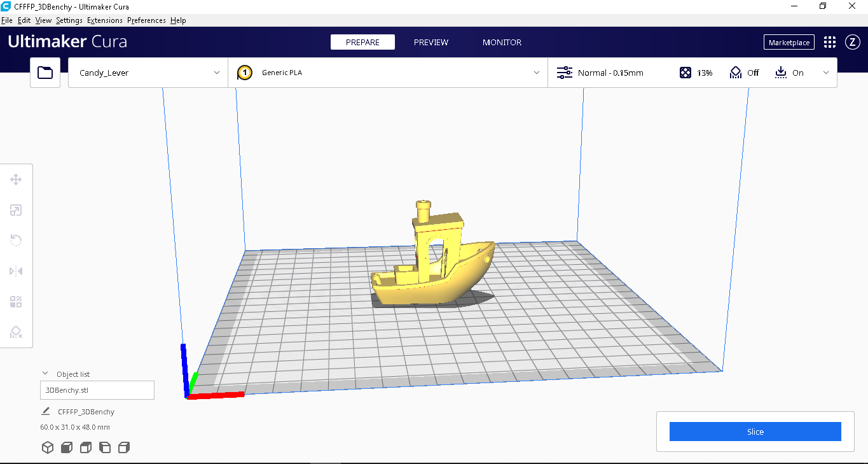Click the CFFFP_3DBenchy job name
Image resolution: width=868 pixels, height=464 pixels.
coord(86,412)
